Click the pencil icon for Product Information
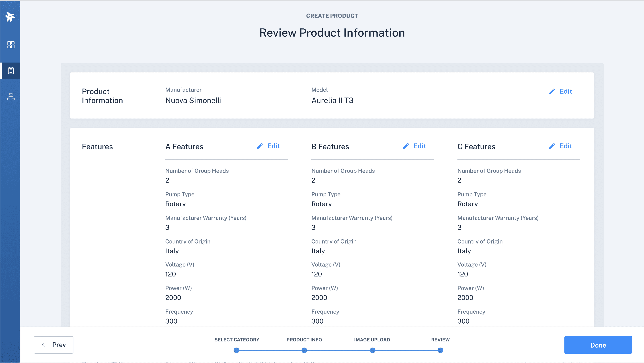 coord(552,92)
